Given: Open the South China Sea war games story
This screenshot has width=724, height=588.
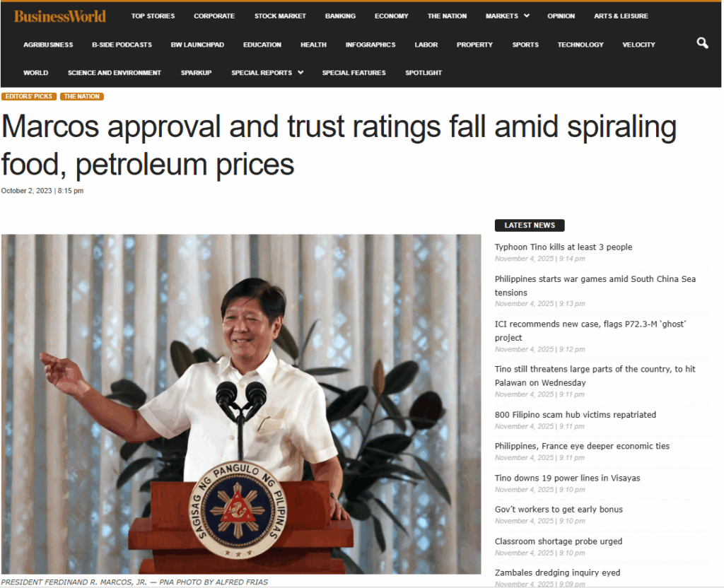Looking at the screenshot, I should [x=595, y=286].
